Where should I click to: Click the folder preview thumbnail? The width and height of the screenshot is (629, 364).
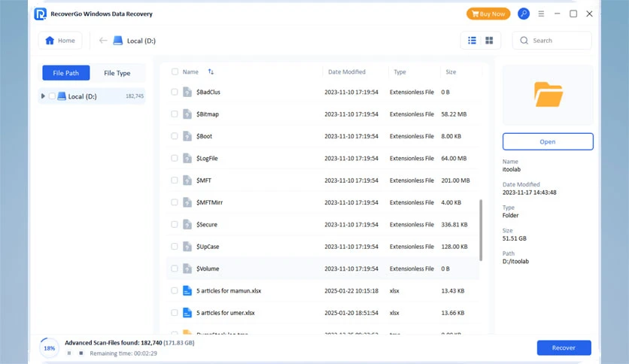pos(548,95)
